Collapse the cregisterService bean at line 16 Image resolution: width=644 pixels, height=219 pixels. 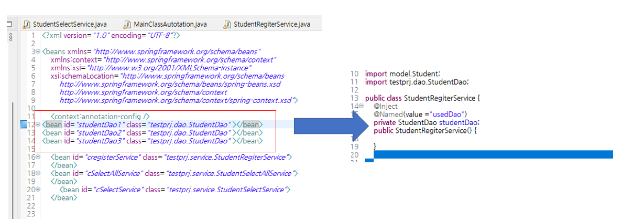tap(38, 157)
